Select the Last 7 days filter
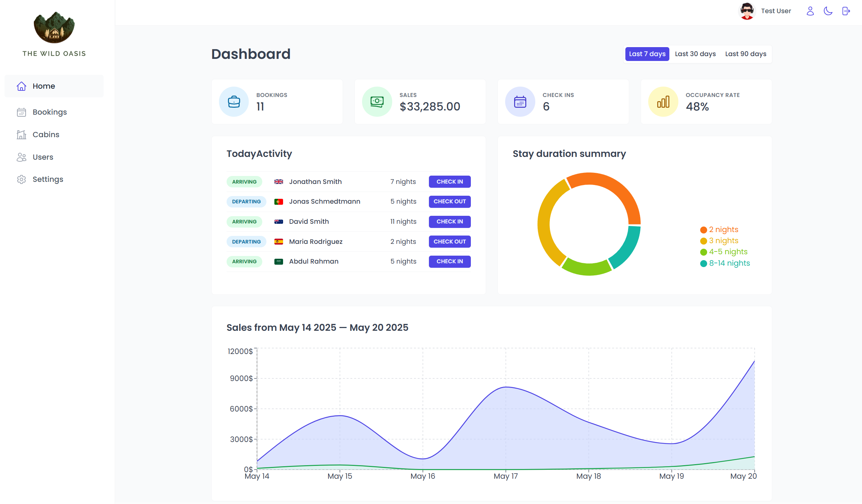The height and width of the screenshot is (504, 862). tap(647, 54)
